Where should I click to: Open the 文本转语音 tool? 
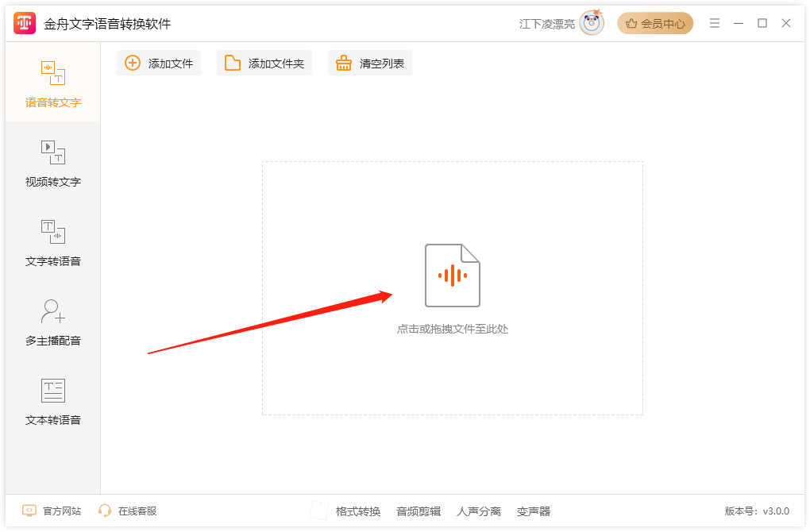[x=52, y=403]
